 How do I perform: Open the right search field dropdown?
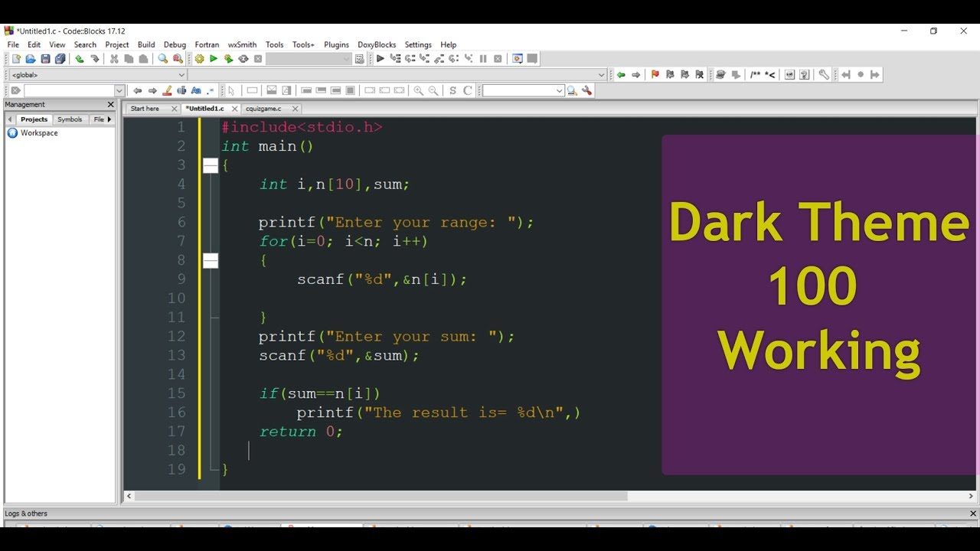point(560,90)
